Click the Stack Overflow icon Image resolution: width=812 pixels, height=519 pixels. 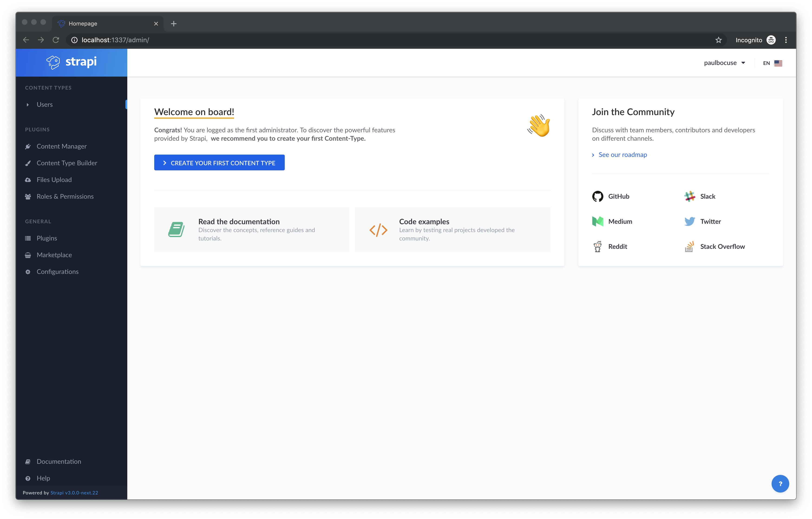pyautogui.click(x=690, y=247)
